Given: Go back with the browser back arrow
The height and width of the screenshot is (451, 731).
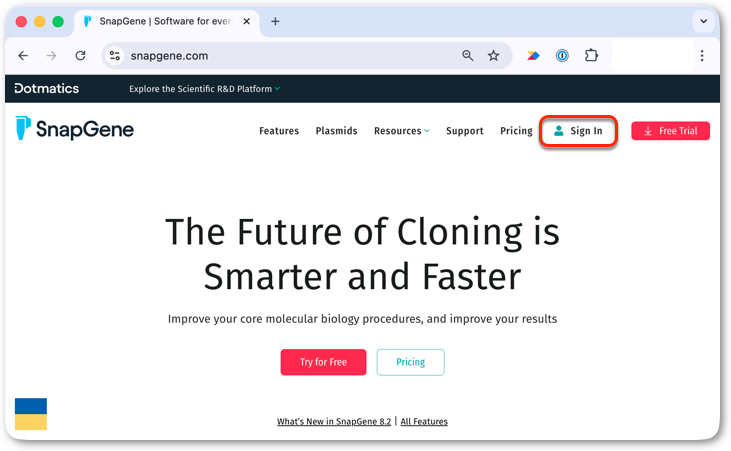Looking at the screenshot, I should pos(23,56).
